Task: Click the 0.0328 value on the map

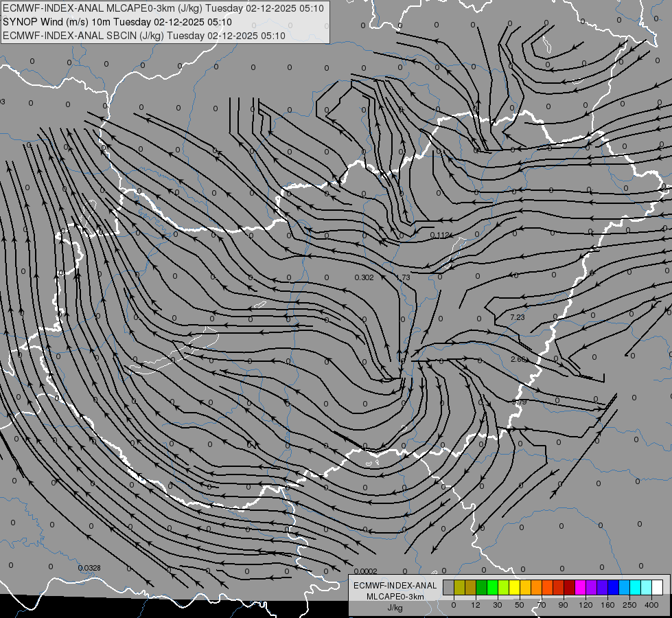Action: [x=89, y=568]
